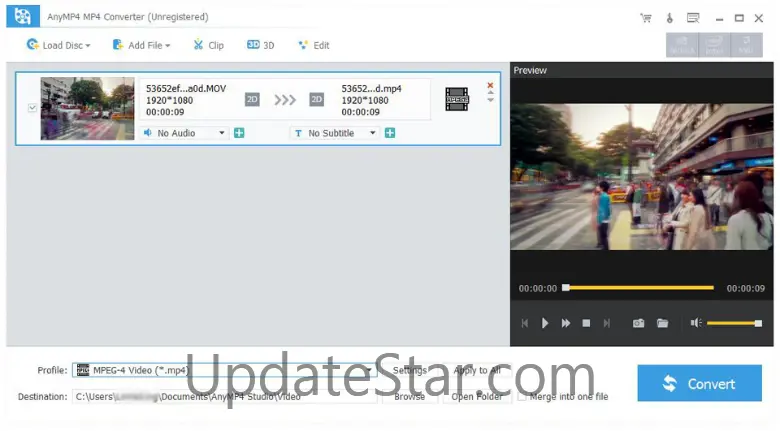The height and width of the screenshot is (431, 780).
Task: Open the shopping cart purchase icon
Action: [646, 18]
